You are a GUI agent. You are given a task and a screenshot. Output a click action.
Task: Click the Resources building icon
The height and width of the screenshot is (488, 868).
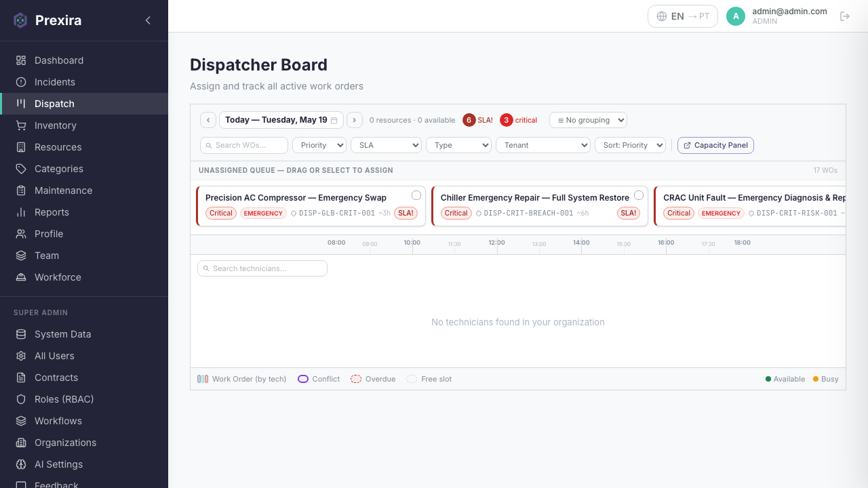pyautogui.click(x=21, y=147)
